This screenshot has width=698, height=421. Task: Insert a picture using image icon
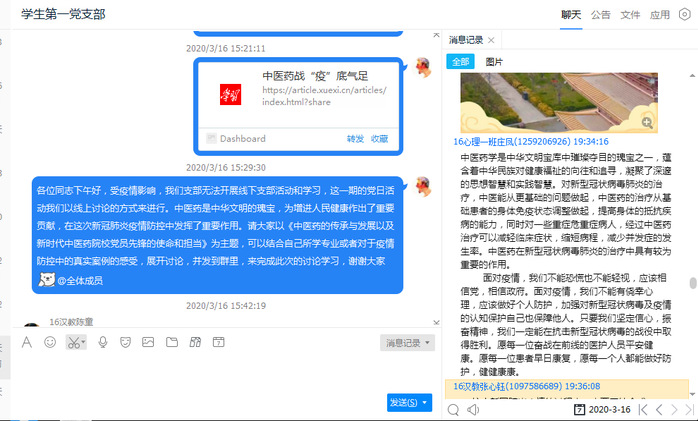(148, 342)
